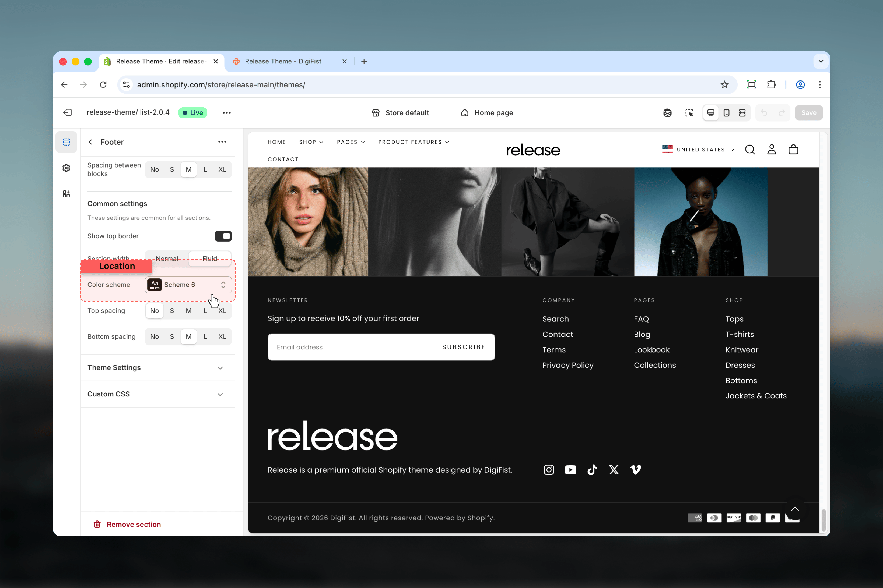The image size is (883, 588).
Task: Open theme actions three-dot menu next to Live
Action: tap(227, 112)
